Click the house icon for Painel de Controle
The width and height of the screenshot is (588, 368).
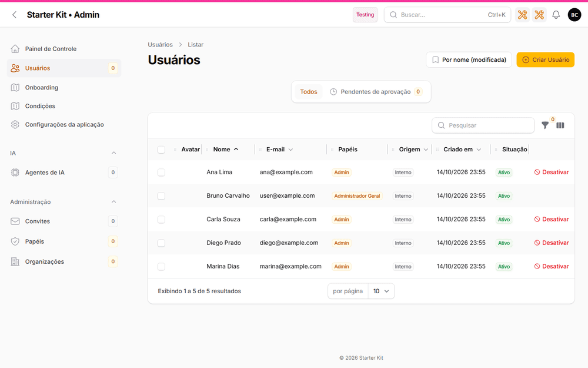[15, 49]
